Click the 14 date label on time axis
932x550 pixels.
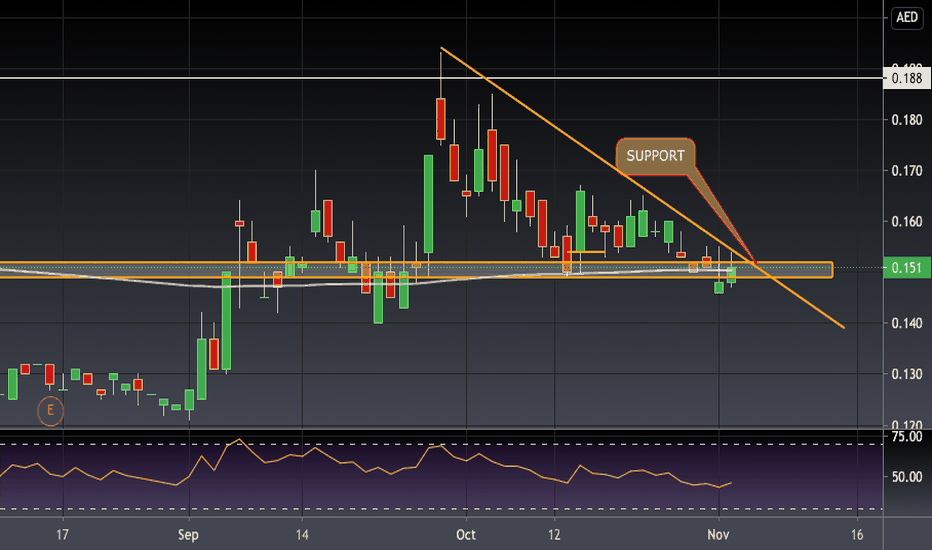(x=302, y=535)
